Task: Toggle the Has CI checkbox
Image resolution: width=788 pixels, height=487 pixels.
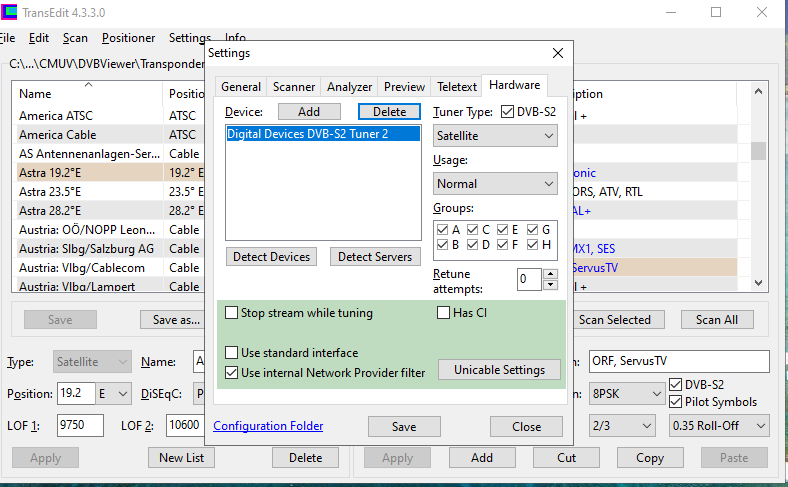Action: click(444, 313)
